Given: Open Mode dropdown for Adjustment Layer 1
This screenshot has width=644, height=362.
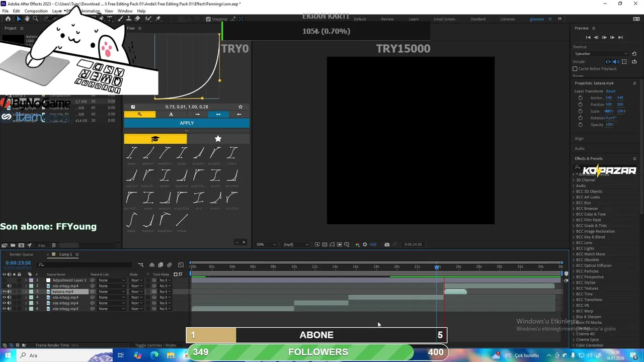Looking at the screenshot, I should coord(137,280).
